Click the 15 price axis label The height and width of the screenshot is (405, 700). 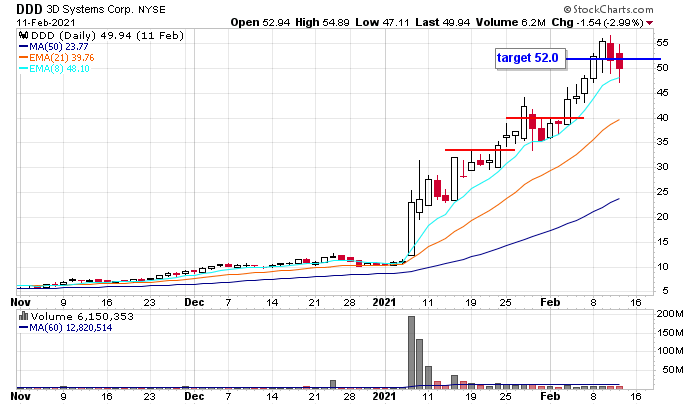(662, 242)
